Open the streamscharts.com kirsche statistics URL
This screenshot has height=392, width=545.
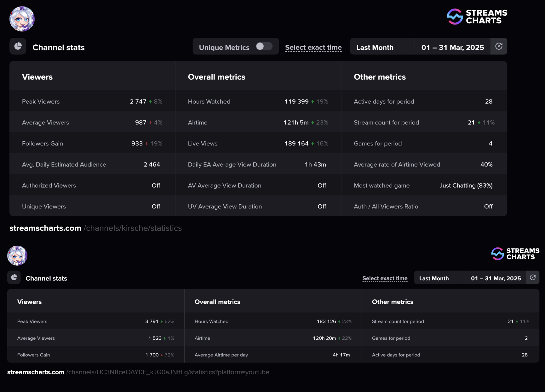pyautogui.click(x=95, y=228)
